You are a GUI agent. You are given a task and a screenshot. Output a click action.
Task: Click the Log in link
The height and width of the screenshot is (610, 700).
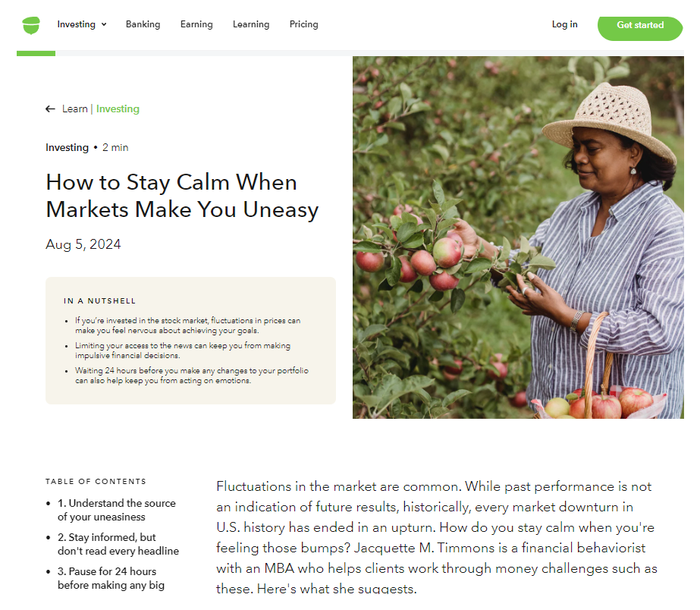564,24
